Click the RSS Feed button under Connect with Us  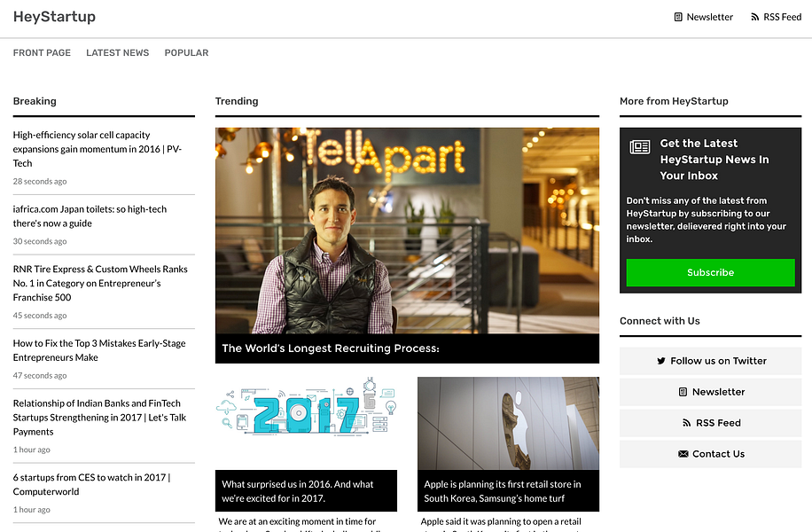(711, 423)
